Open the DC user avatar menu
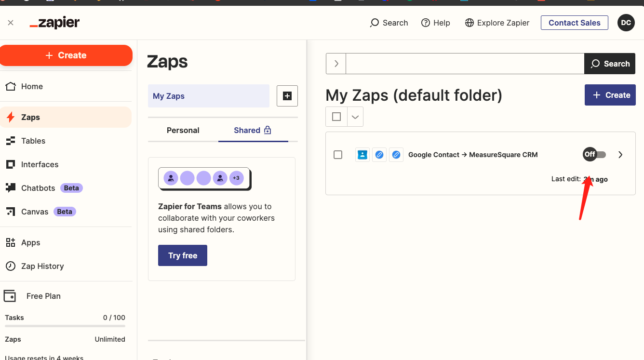 click(626, 23)
